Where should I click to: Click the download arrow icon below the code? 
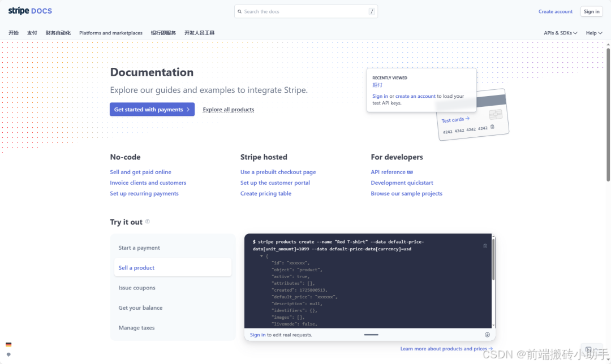point(487,335)
